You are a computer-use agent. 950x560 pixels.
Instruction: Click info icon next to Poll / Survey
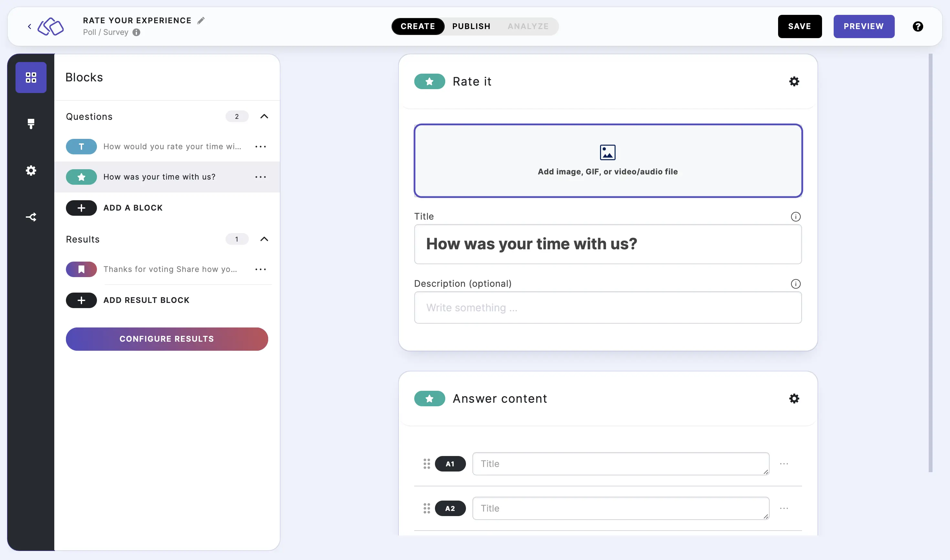click(136, 32)
